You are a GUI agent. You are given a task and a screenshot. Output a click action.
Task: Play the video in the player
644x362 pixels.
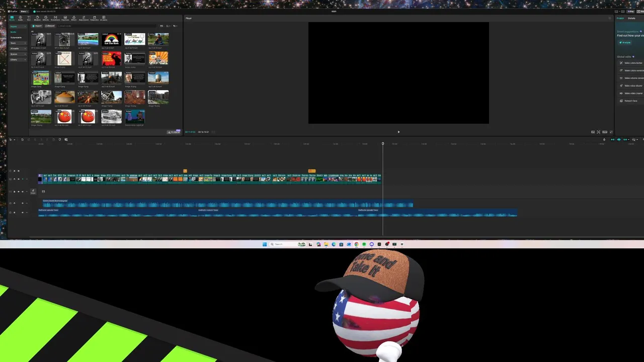click(x=398, y=132)
